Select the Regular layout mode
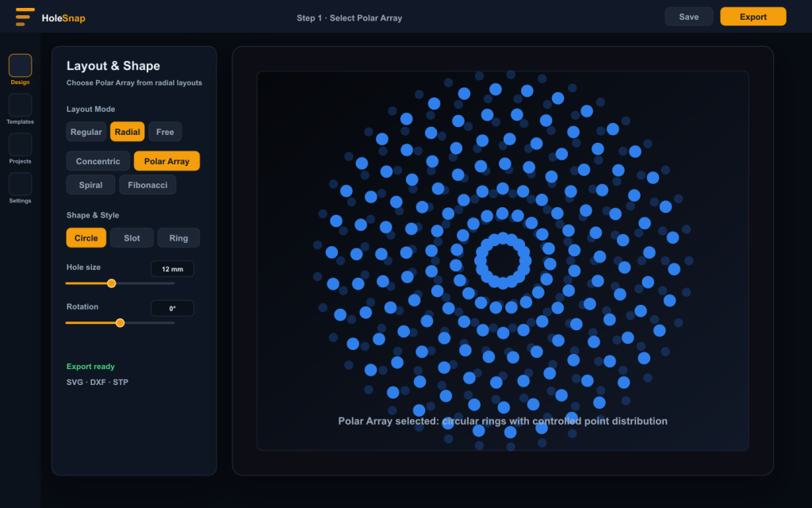The width and height of the screenshot is (812, 508). point(86,132)
